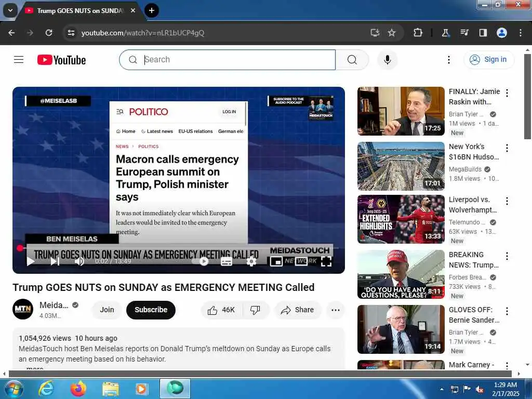Open browser extensions puzzle icon

pyautogui.click(x=418, y=33)
